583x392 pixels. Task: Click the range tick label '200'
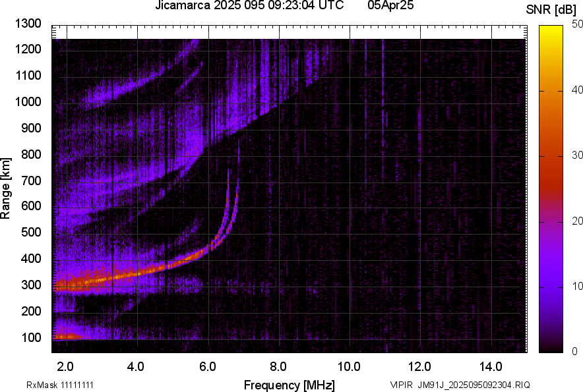coord(31,311)
